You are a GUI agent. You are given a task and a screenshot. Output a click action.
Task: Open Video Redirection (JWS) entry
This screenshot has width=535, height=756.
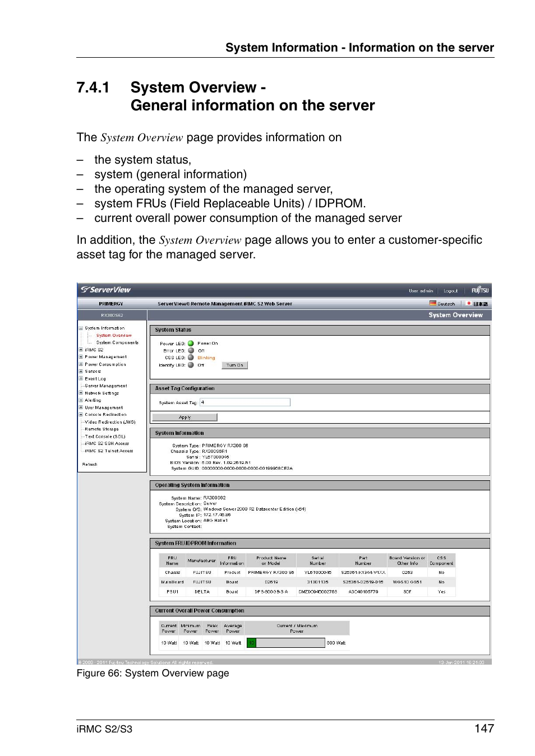coord(110,422)
